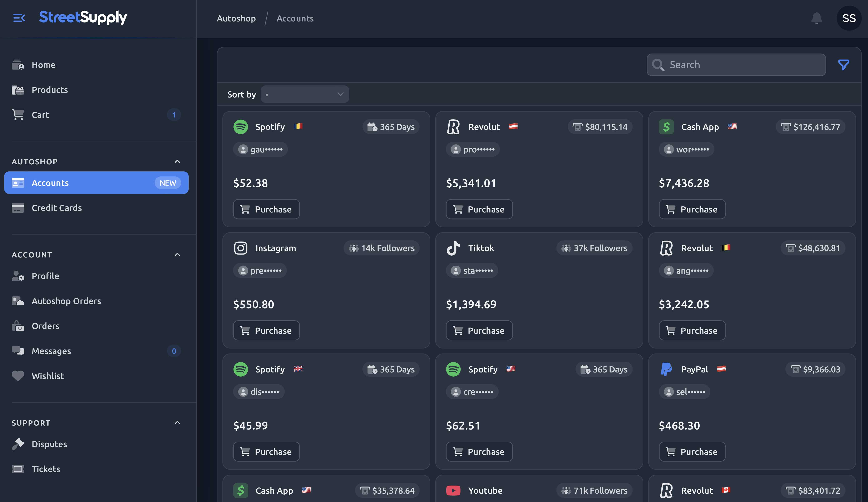868x502 pixels.
Task: Click the Instagram logo on the pre listing
Action: pos(241,248)
